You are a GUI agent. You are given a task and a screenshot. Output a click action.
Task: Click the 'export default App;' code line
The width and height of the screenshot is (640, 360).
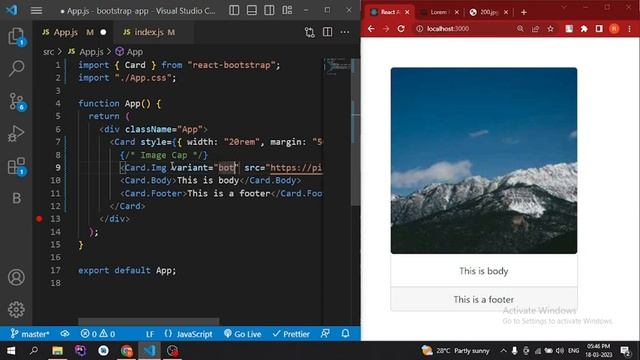point(127,270)
